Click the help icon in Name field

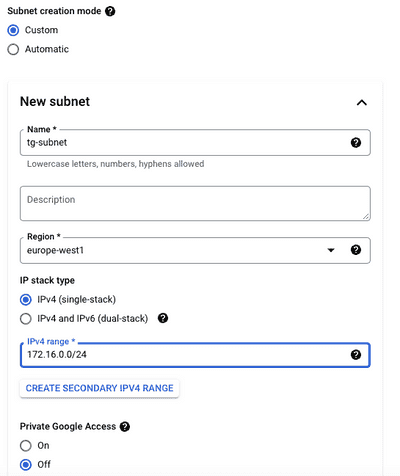(356, 143)
